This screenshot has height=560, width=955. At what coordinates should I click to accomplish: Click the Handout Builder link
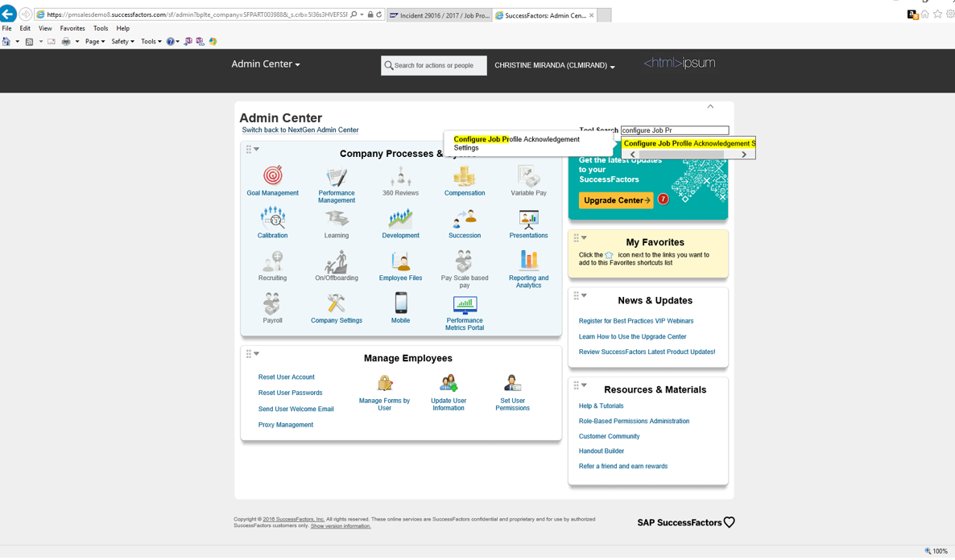pos(602,451)
